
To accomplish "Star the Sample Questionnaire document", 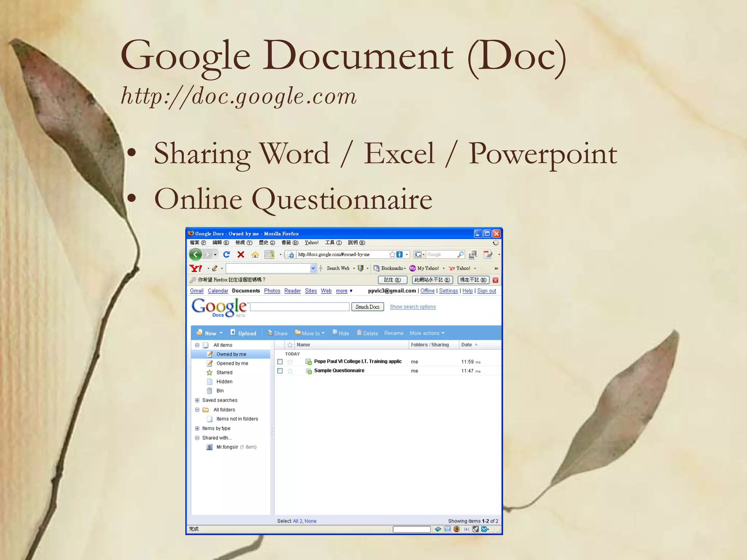I will 290,371.
